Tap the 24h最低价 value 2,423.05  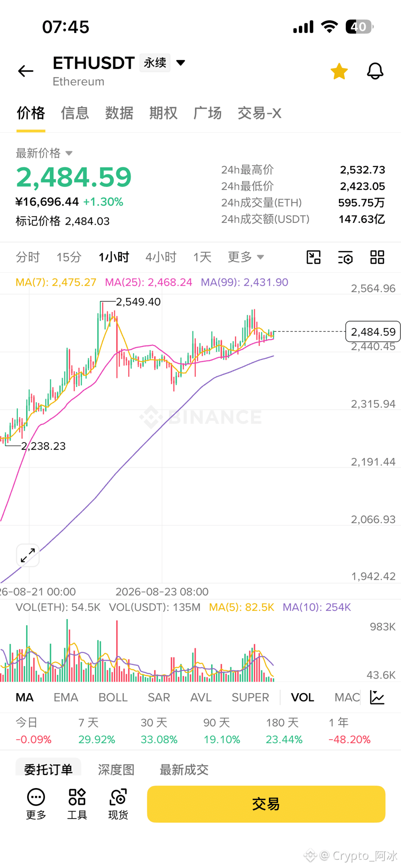tap(362, 186)
